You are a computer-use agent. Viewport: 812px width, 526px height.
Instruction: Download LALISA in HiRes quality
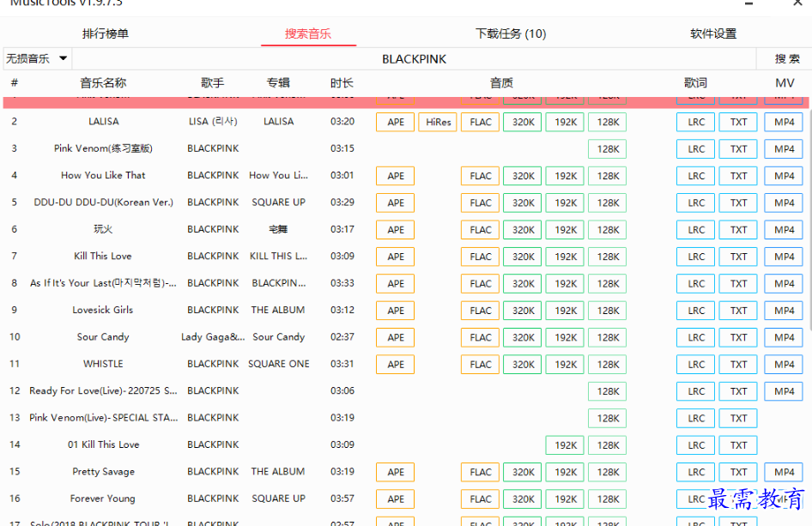coord(438,122)
